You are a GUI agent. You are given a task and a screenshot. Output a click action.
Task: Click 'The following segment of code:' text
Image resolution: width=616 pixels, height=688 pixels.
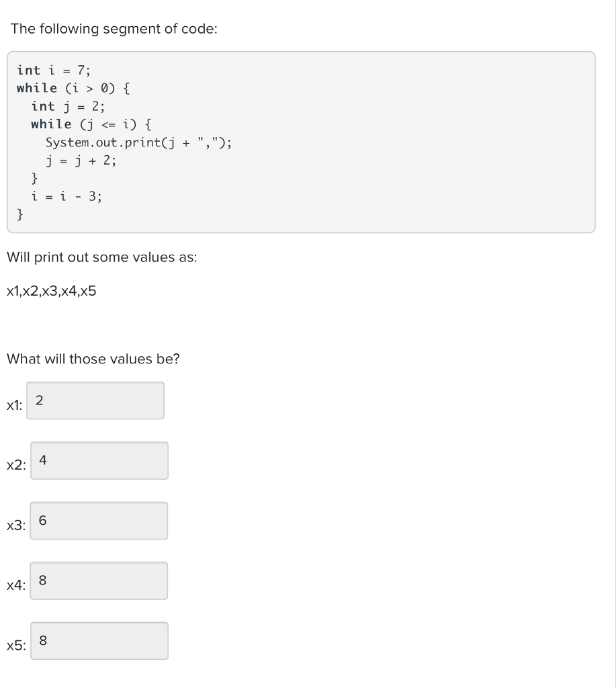[114, 29]
